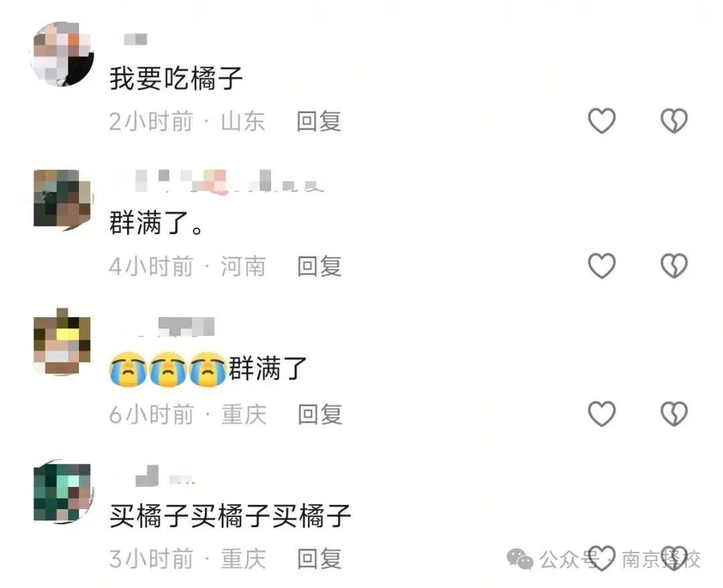Reply to the 河南 user's comment
The height and width of the screenshot is (588, 723).
pyautogui.click(x=319, y=266)
